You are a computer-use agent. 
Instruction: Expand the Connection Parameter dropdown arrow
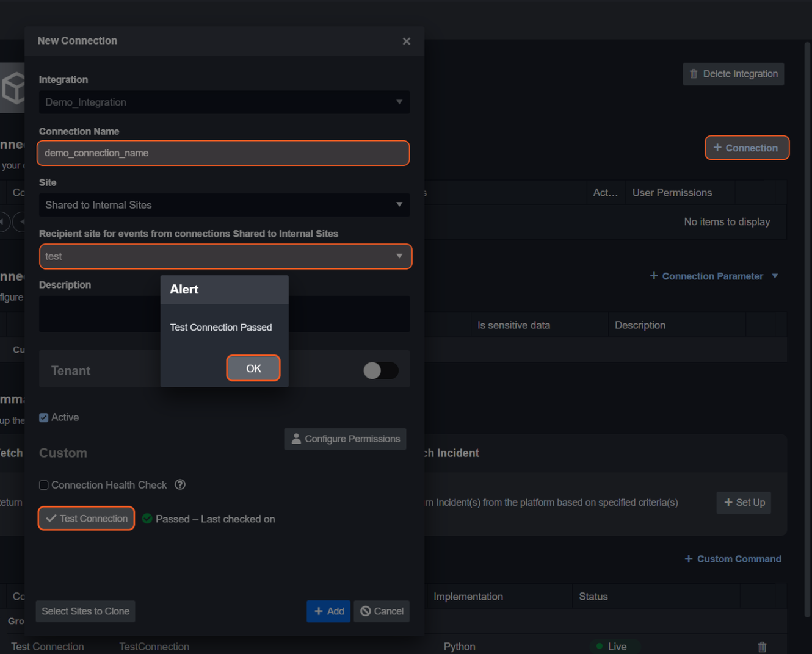775,276
